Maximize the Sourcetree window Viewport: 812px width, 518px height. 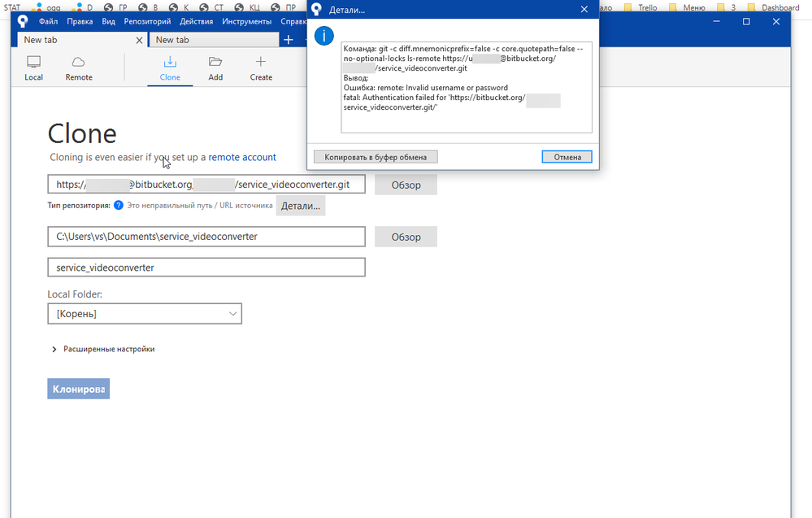click(746, 21)
